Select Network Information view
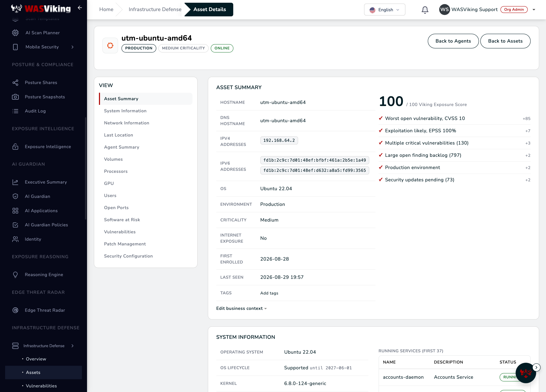Viewport: 546px width, 392px height. point(146,123)
